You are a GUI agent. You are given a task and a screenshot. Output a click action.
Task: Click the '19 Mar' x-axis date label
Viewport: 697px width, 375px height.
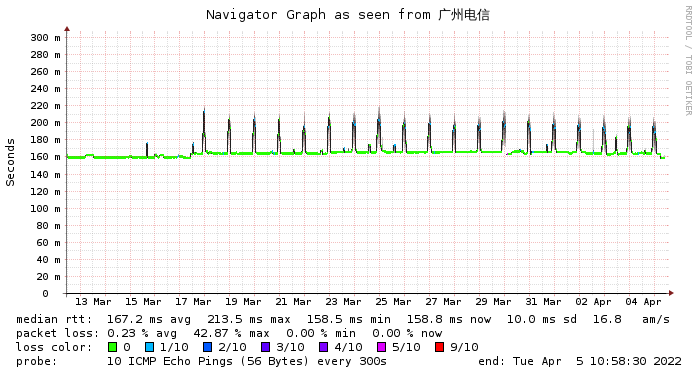coord(243,302)
